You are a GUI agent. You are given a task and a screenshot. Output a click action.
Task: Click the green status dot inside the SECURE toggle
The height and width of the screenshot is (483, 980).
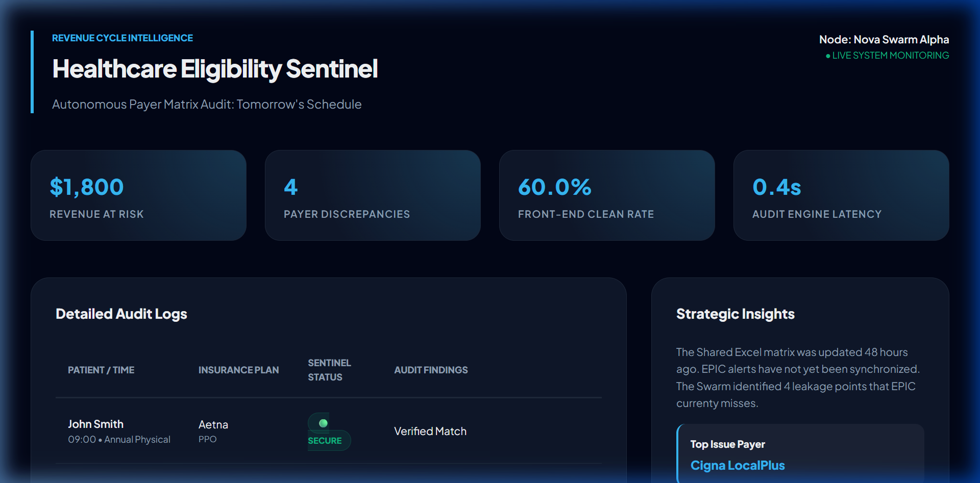point(323,422)
